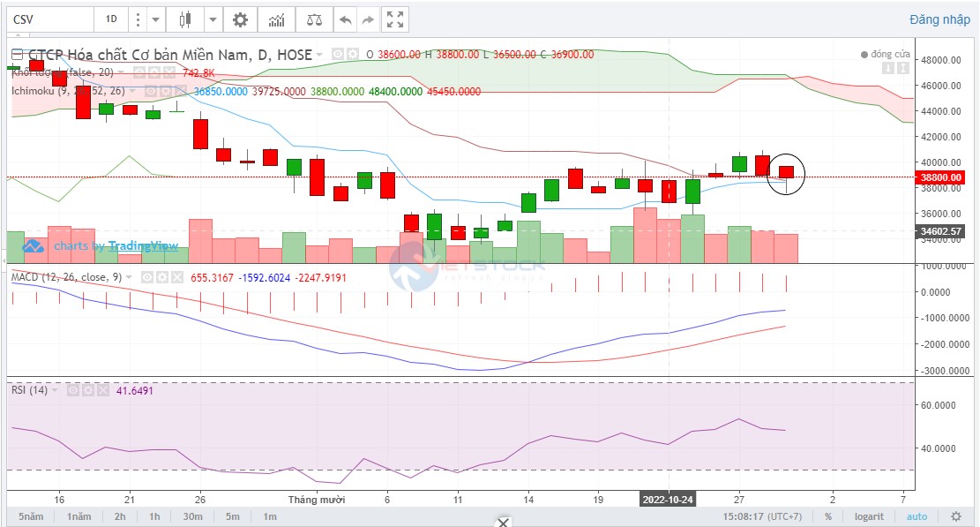980x527 pixels.
Task: Open chart properties gear icon in toolbar
Action: (x=240, y=19)
